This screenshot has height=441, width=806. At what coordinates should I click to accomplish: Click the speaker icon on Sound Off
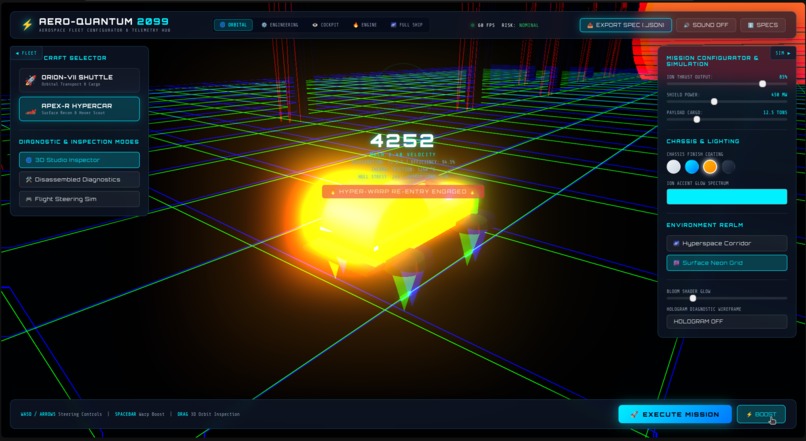686,25
